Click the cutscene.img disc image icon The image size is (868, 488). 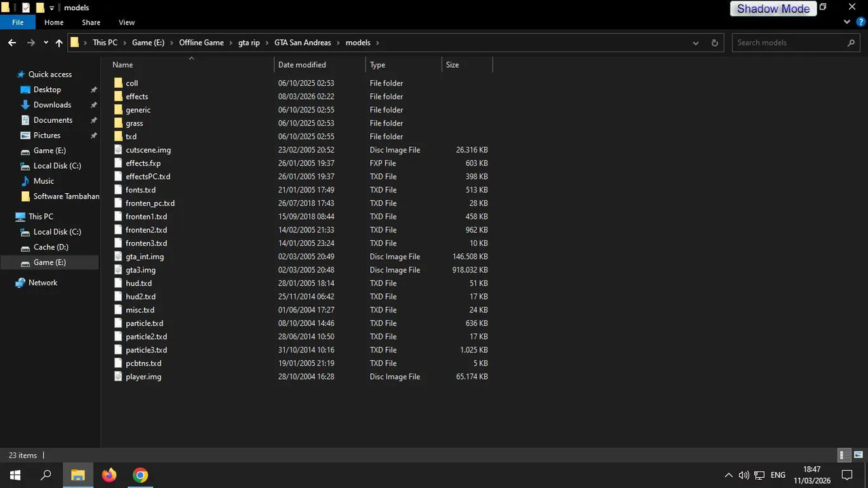(x=118, y=150)
